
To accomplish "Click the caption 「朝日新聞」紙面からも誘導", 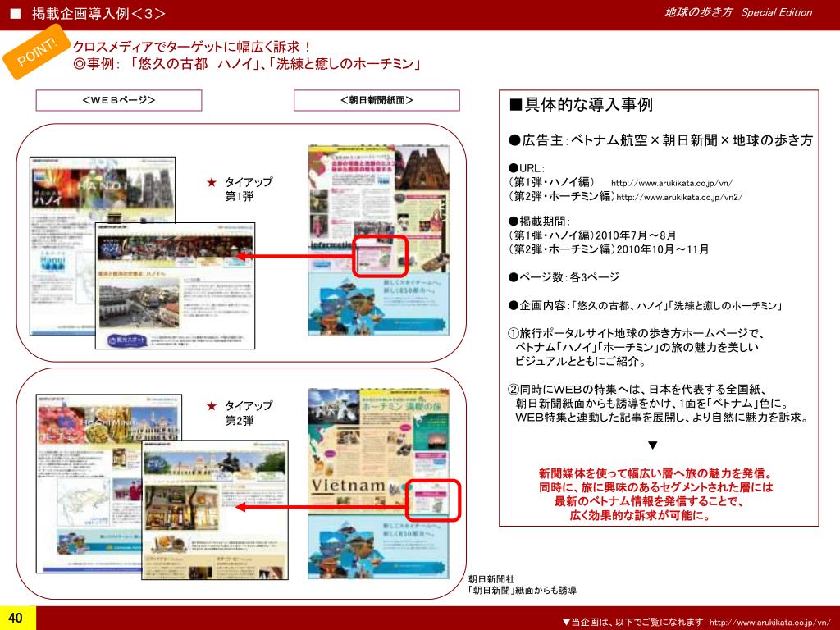I will (x=522, y=591).
